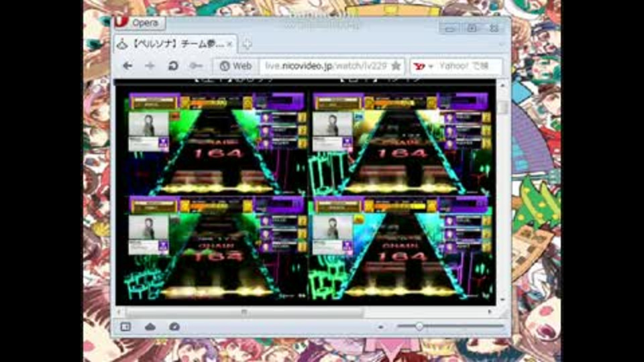
Task: Click the horizontal scrollbar thumb
Action: (x=244, y=312)
